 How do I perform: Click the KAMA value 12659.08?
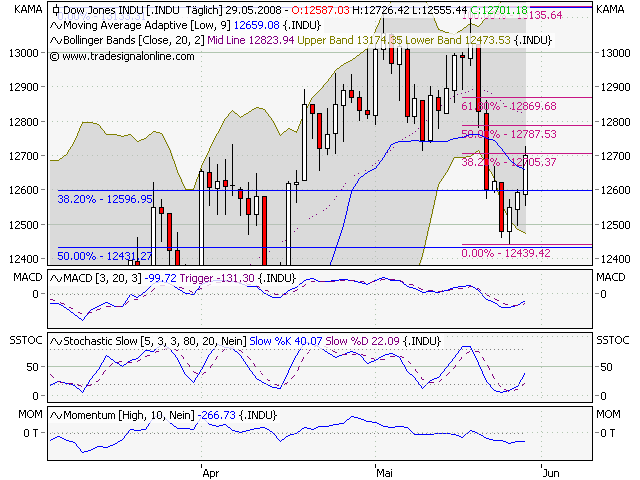pos(257,25)
